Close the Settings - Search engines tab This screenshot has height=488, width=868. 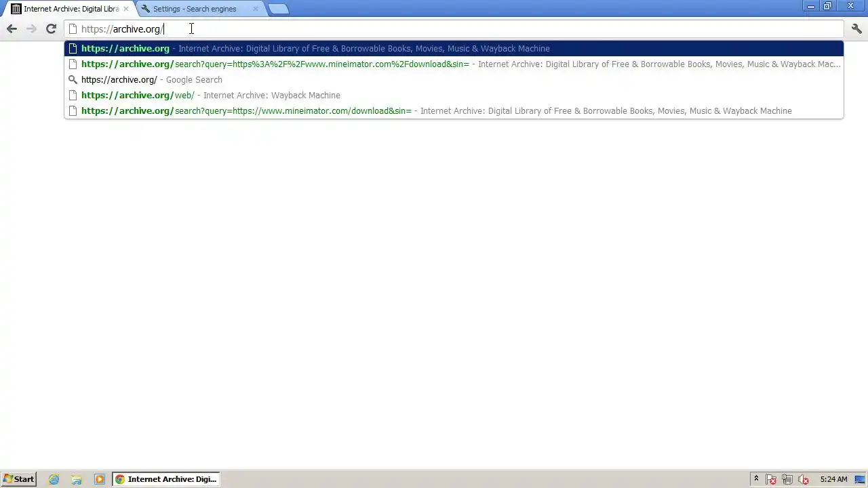tap(255, 9)
